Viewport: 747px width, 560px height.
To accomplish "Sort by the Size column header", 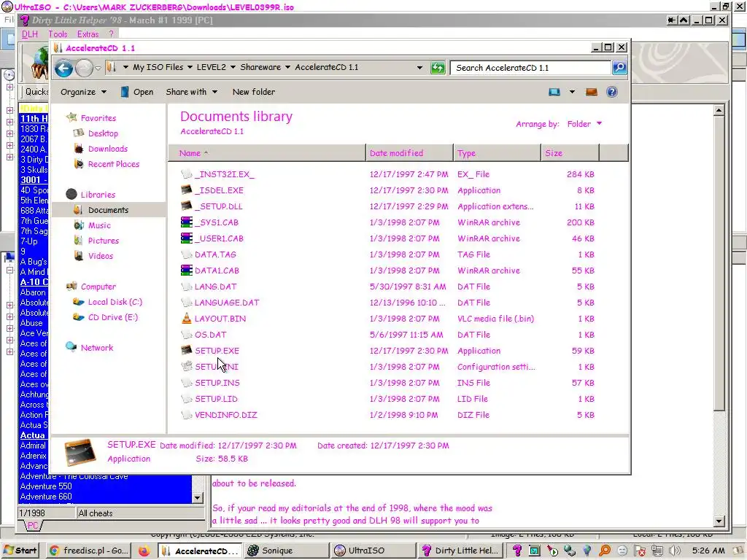I will pyautogui.click(x=570, y=153).
